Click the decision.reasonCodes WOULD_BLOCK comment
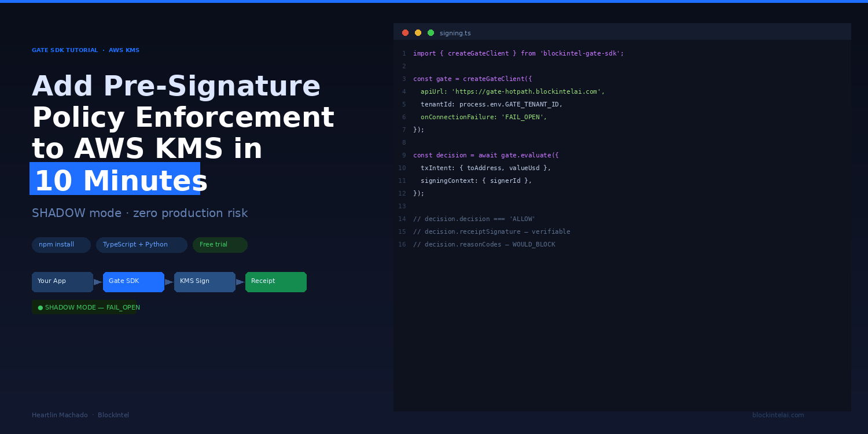Image resolution: width=868 pixels, height=434 pixels. (x=484, y=245)
